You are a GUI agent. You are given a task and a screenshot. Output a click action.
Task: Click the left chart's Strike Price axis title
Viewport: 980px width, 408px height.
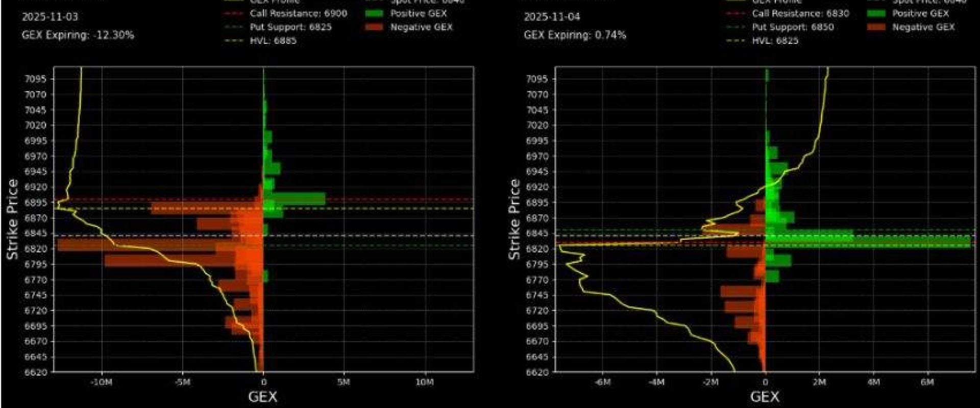[12, 219]
